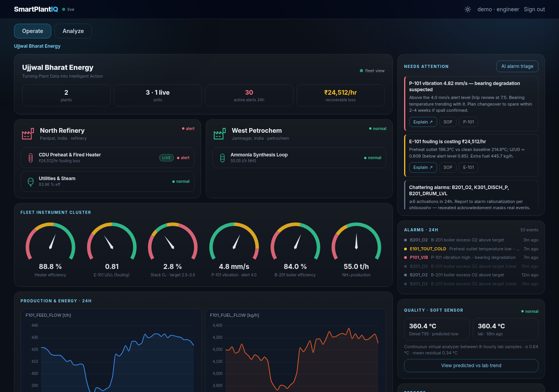This screenshot has width=559, height=392.
Task: Click the CDU Preheat heater unit icon
Action: (x=31, y=158)
